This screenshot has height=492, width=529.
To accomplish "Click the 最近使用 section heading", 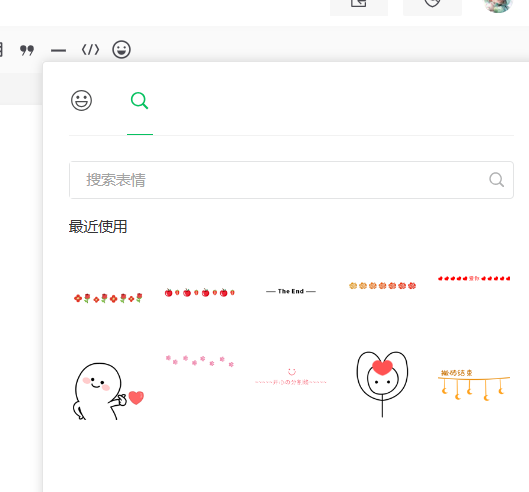I will 98,227.
